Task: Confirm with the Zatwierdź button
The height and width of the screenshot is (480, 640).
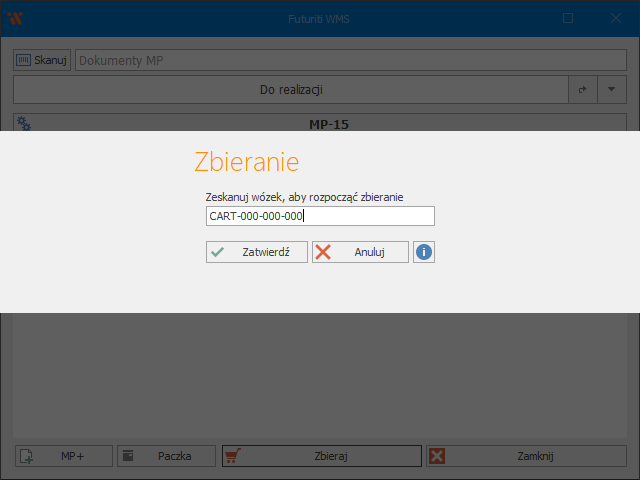Action: click(x=257, y=252)
